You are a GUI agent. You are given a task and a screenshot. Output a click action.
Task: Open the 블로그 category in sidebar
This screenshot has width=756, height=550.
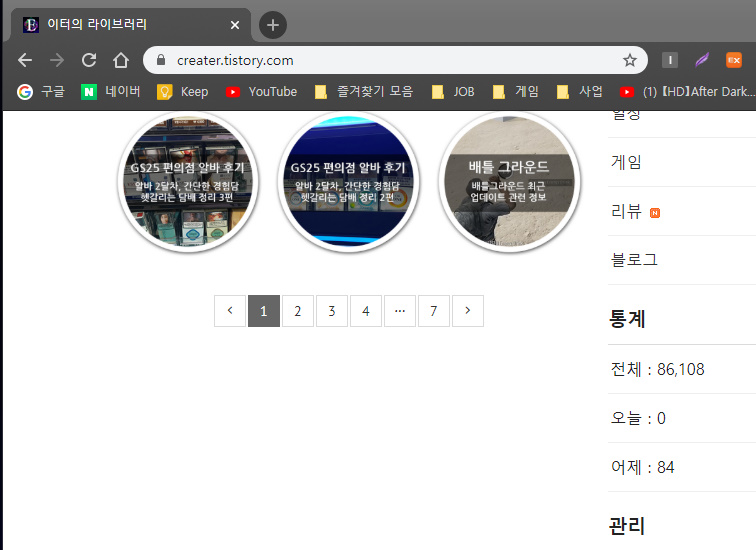coord(634,260)
